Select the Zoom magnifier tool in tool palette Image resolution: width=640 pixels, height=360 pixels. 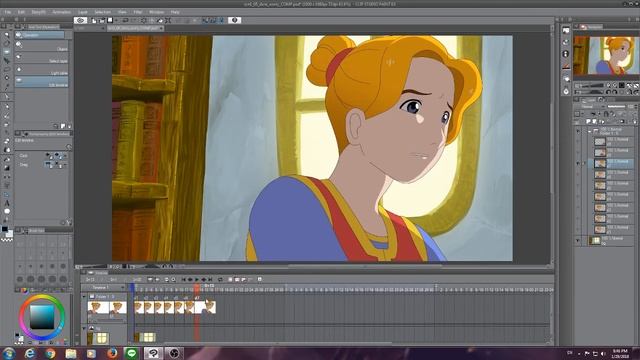tap(7, 35)
